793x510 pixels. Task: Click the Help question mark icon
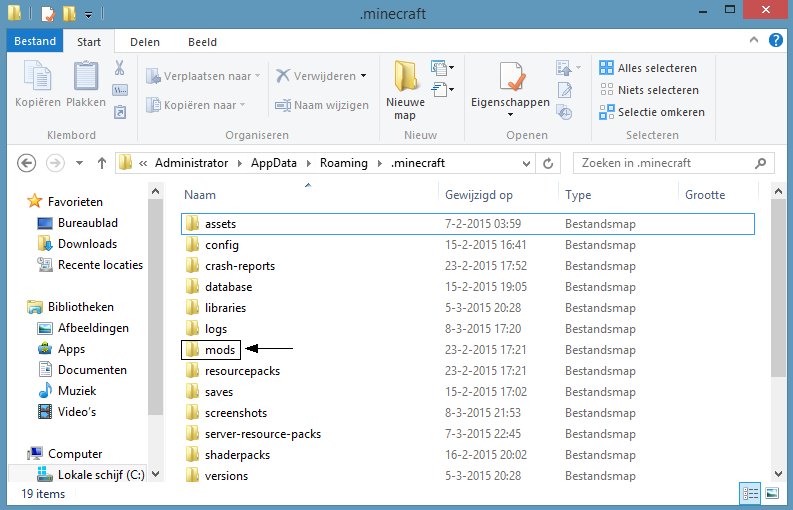pyautogui.click(x=776, y=42)
